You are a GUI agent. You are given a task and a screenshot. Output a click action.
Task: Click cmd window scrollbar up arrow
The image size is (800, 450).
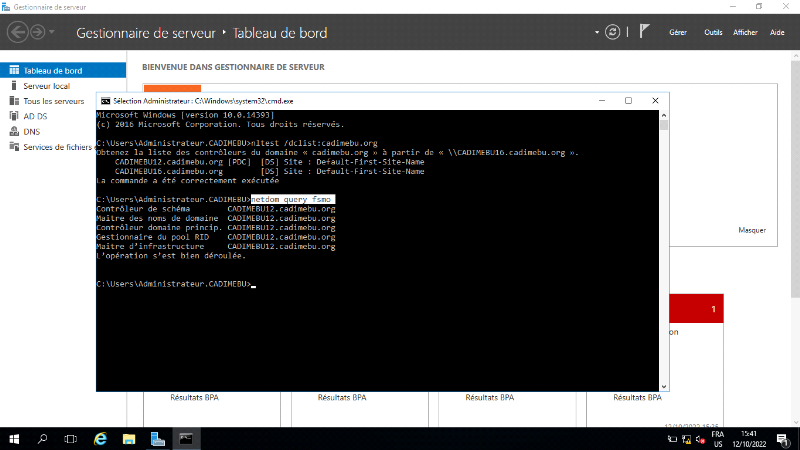click(664, 115)
